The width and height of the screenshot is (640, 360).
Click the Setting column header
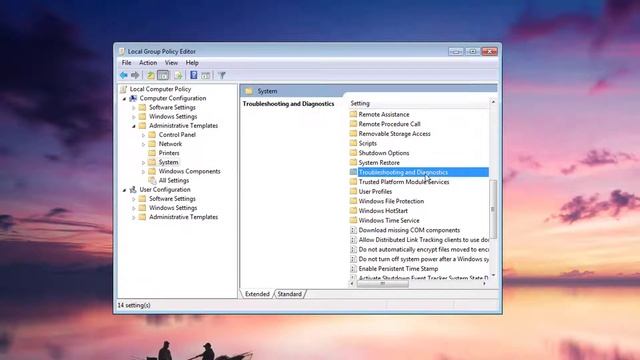point(418,103)
